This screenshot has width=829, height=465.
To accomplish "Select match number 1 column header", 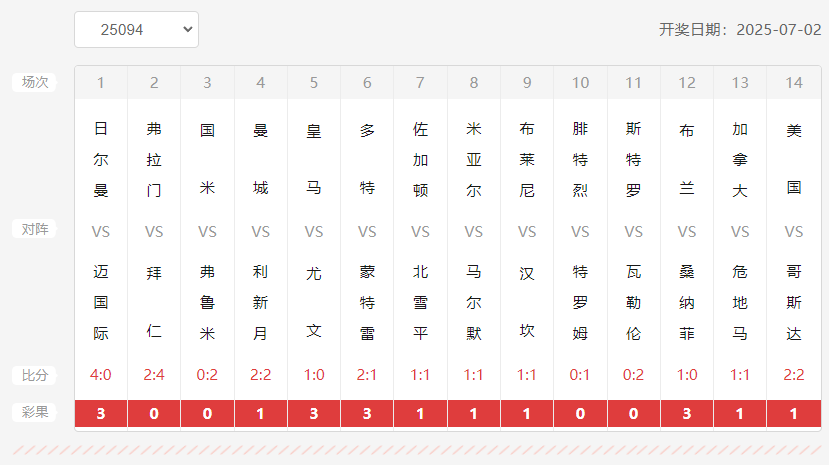I will pyautogui.click(x=100, y=83).
